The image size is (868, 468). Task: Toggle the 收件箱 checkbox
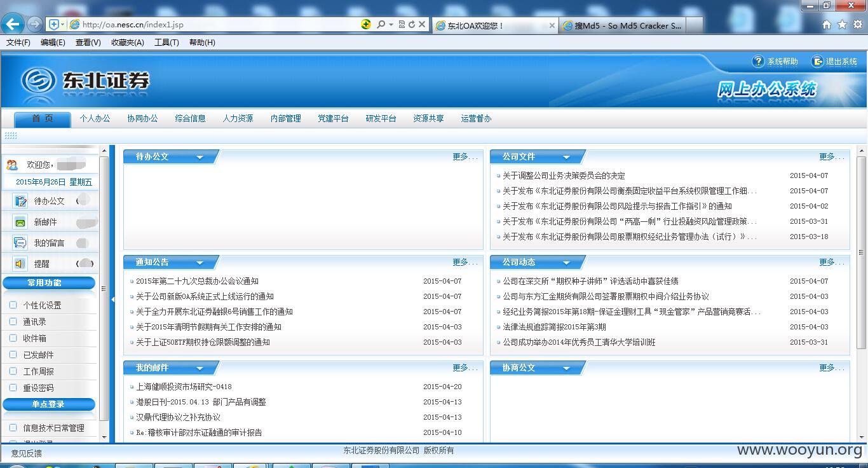tap(13, 338)
